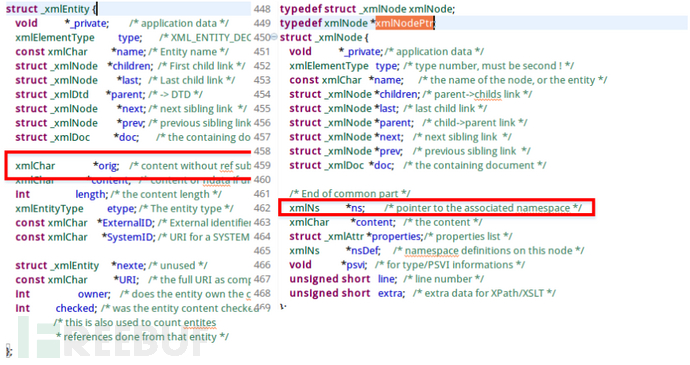Screen dimensions: 690x365
Task: Place cursor on the *orig field name
Action: (x=106, y=166)
